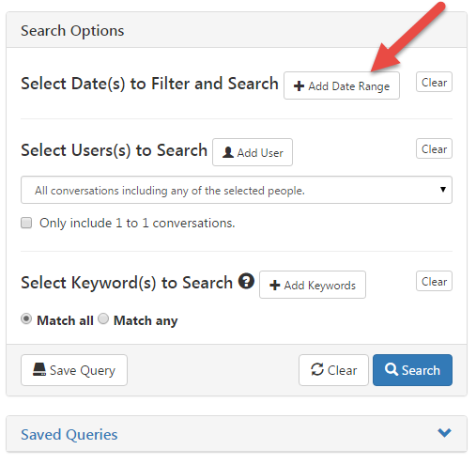Screen dimensions: 476x465
Task: Clear the selected users list
Action: pos(434,148)
